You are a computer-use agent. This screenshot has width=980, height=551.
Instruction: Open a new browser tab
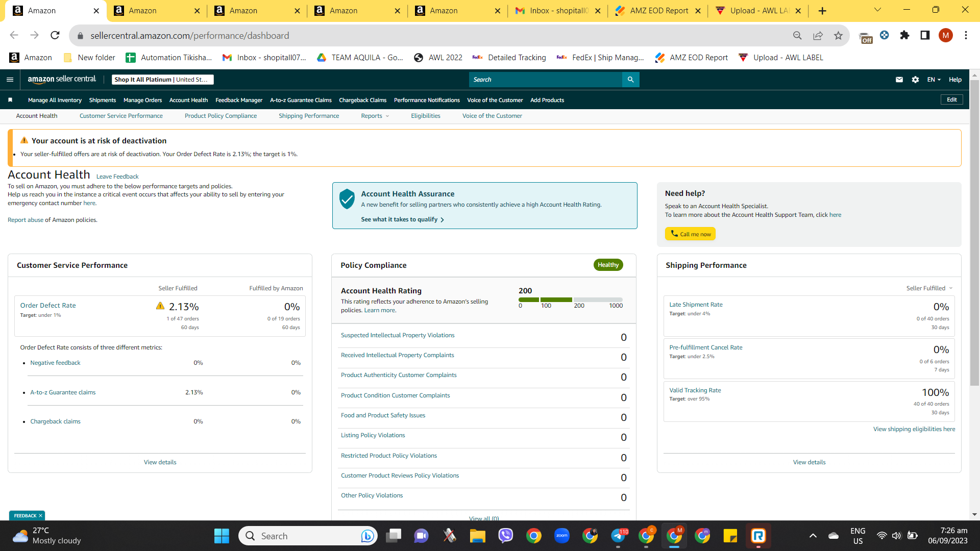pos(822,11)
